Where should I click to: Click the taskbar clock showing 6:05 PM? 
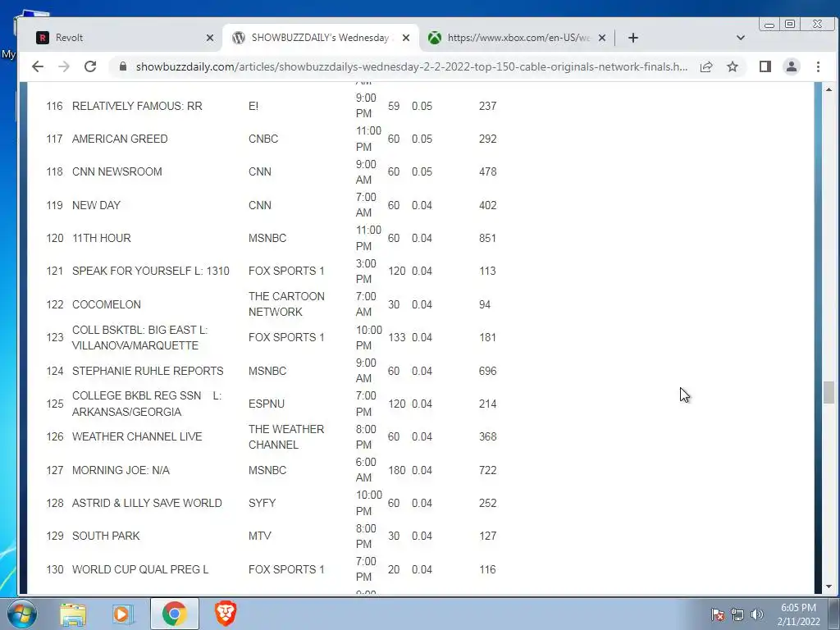click(798, 614)
